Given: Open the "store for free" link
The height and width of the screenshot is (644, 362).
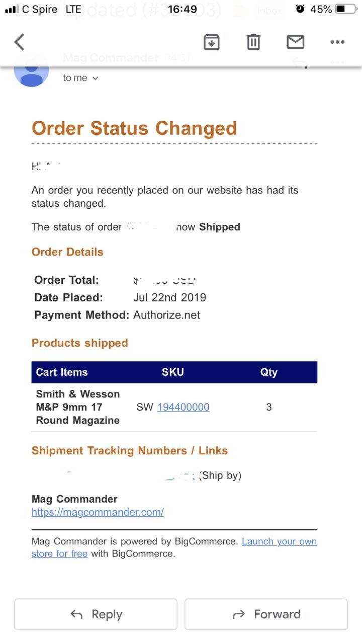Looking at the screenshot, I should (59, 554).
